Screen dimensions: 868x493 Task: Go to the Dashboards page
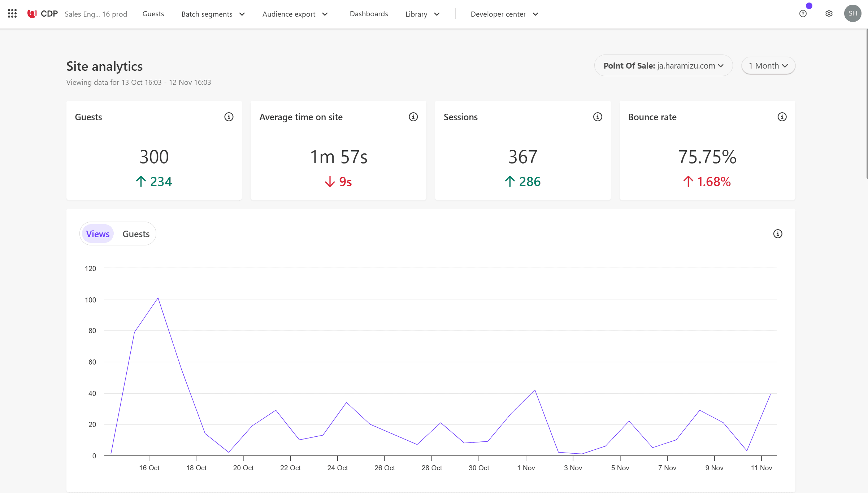[369, 14]
